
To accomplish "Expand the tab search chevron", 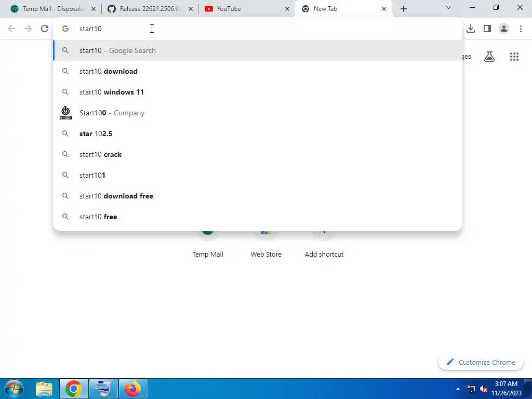I will (x=448, y=7).
